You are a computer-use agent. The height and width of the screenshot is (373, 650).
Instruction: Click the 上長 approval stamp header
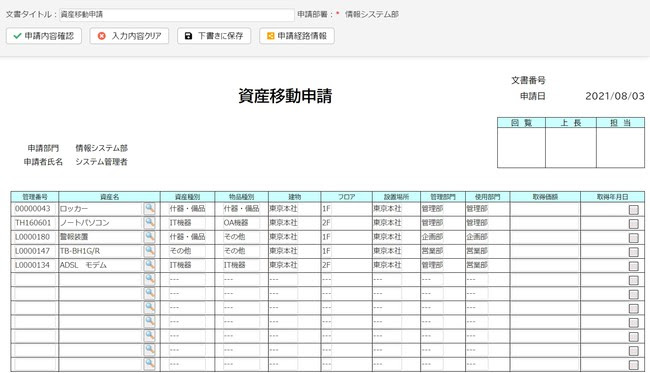(x=571, y=123)
